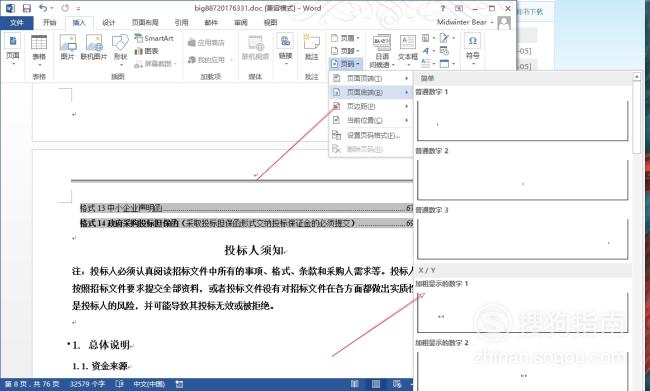Switch to the 设计 Design tab
The image size is (650, 391).
click(109, 23)
